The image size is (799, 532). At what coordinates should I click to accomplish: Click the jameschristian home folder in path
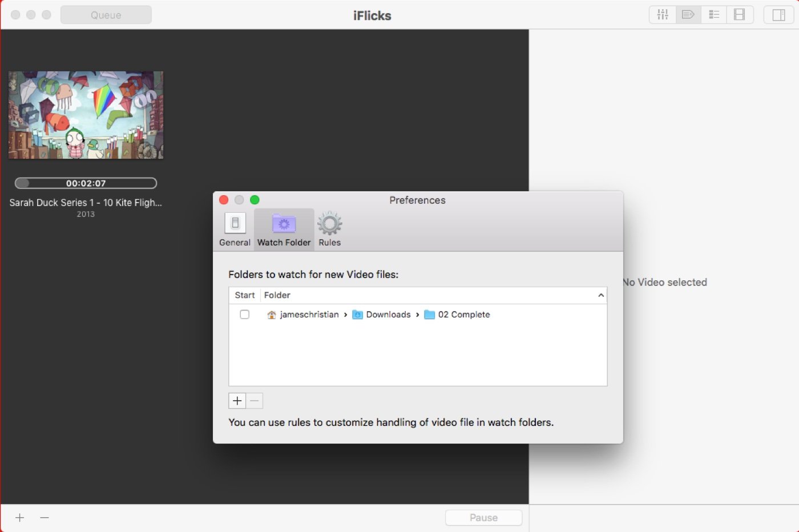click(x=308, y=315)
